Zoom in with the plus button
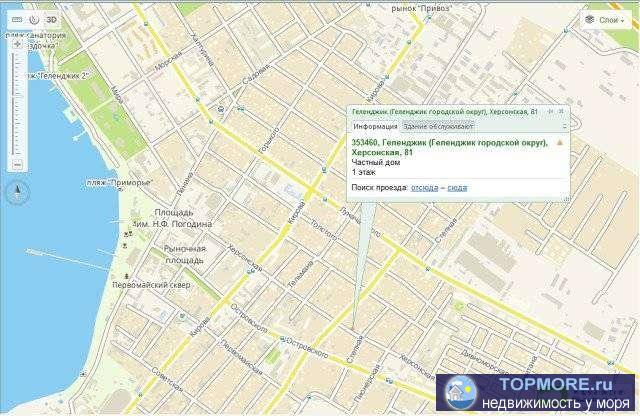Screen dimensions: 640x416 point(17,44)
